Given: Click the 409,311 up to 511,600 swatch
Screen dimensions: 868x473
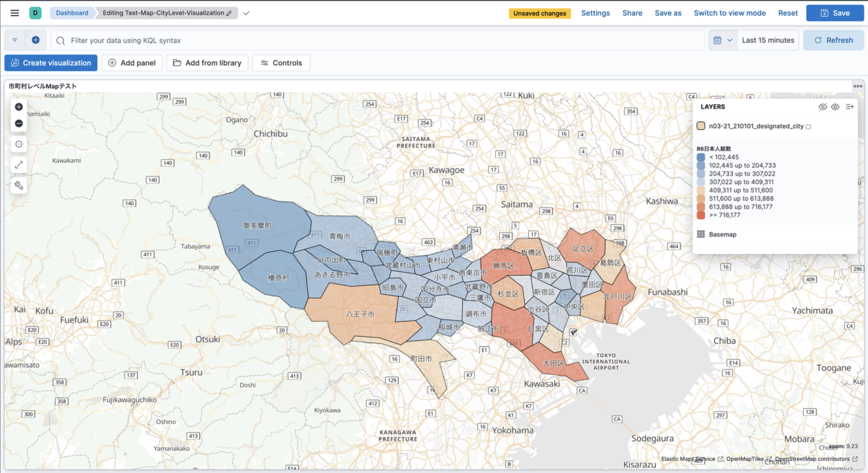Looking at the screenshot, I should click(x=701, y=190).
